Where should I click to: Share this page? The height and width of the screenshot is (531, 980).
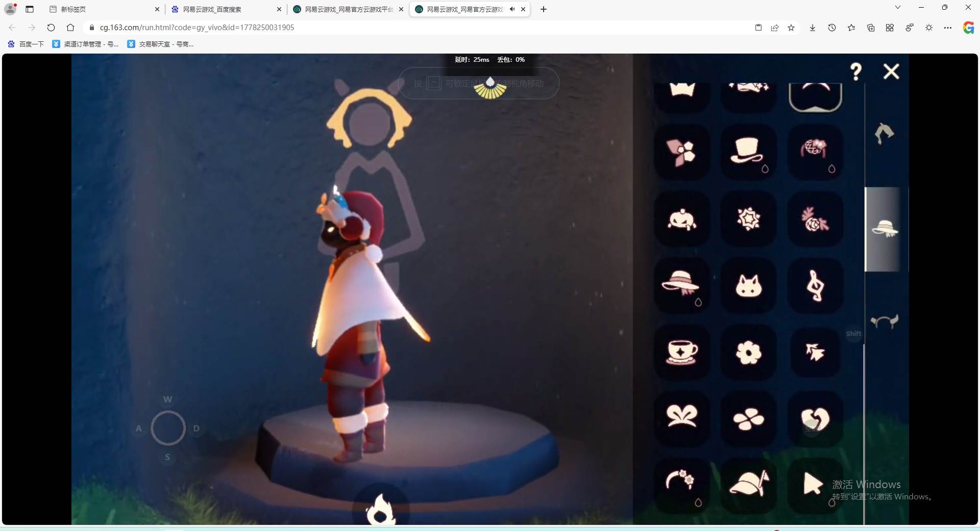pyautogui.click(x=775, y=28)
